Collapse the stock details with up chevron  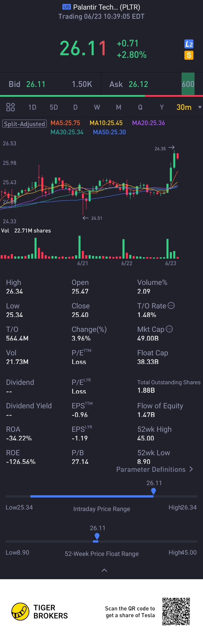tap(104, 570)
